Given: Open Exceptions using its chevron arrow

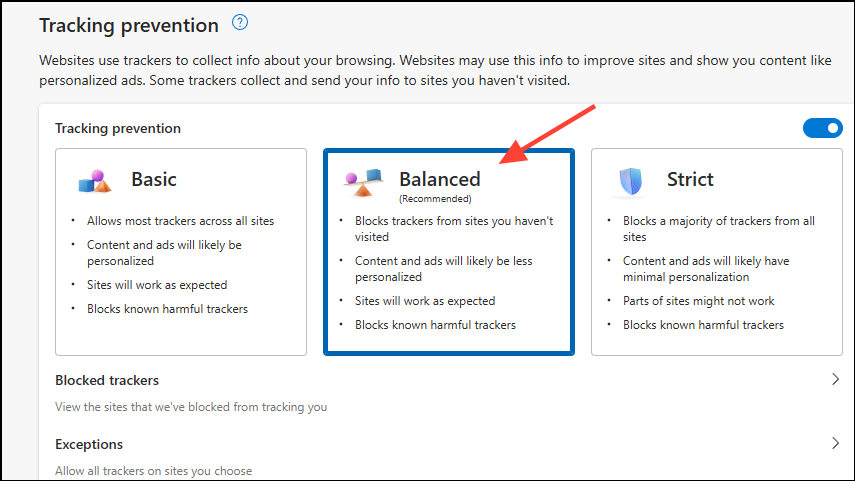Looking at the screenshot, I should (x=835, y=444).
